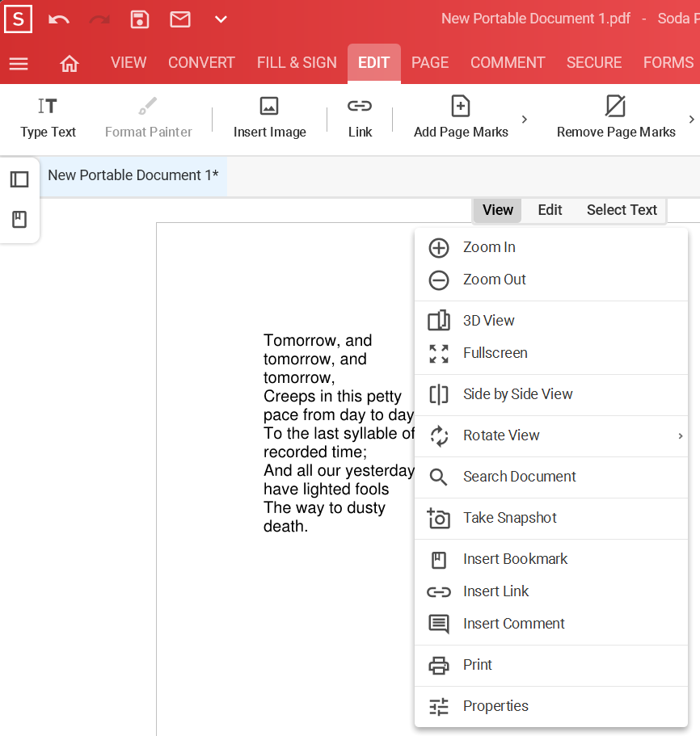Click the Link tool in toolbar
Screen dimensions: 700x736
(360, 118)
